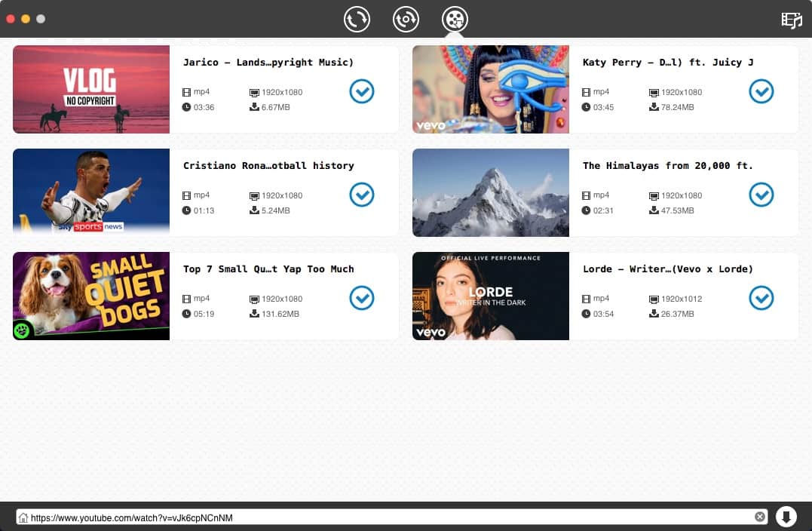
Task: Click the VLOG No Copyright thumbnail
Action: 91,89
